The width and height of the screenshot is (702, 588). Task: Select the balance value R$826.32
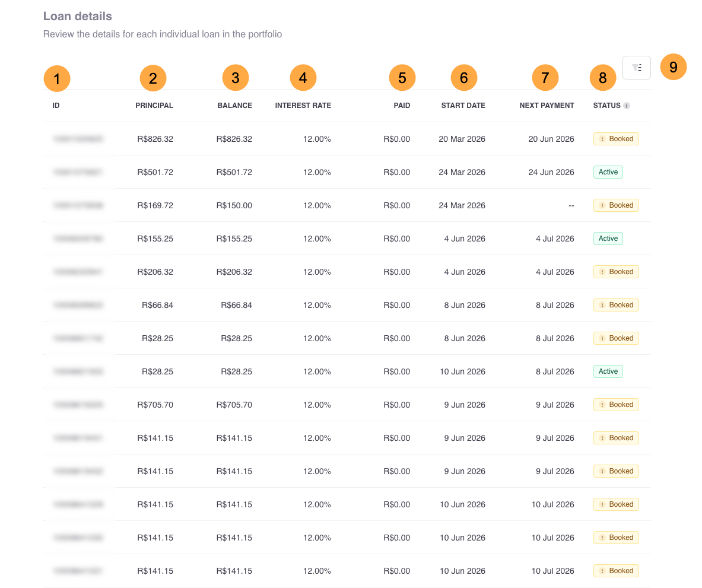click(234, 139)
